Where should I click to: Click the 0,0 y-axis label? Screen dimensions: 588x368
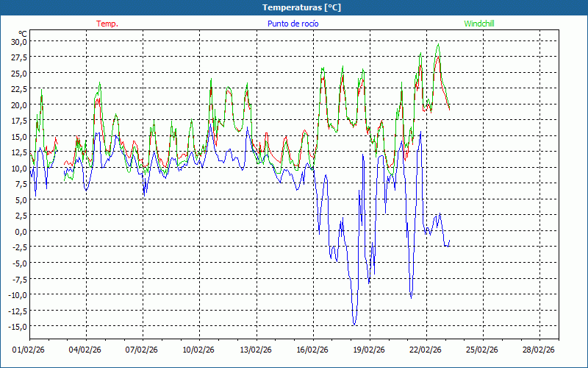click(x=20, y=231)
